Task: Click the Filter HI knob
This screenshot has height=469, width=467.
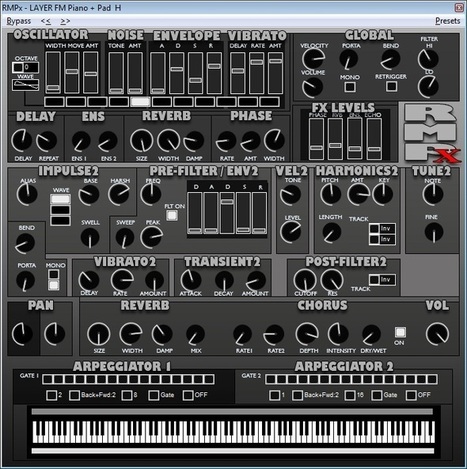Action: [x=428, y=59]
